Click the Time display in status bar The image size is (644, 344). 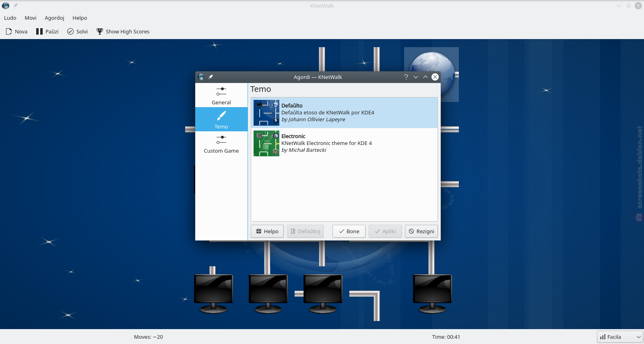446,337
